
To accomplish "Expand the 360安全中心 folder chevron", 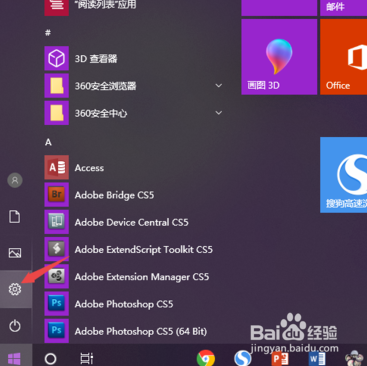I will point(219,113).
